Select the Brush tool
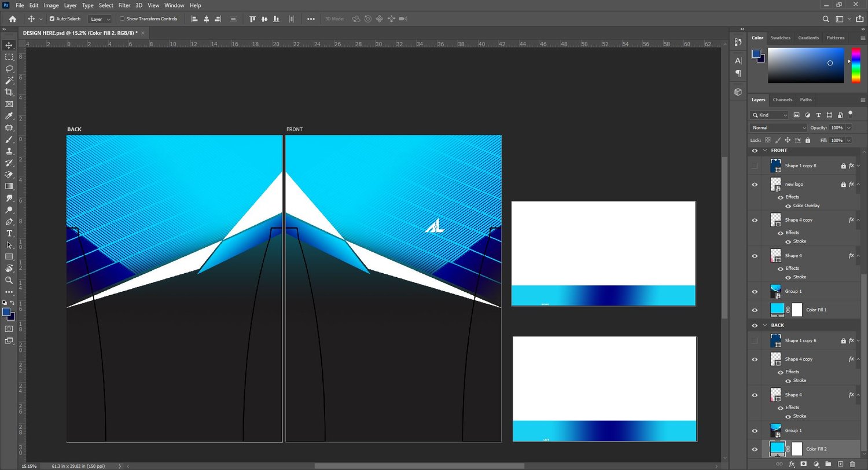The width and height of the screenshot is (868, 470). point(9,139)
